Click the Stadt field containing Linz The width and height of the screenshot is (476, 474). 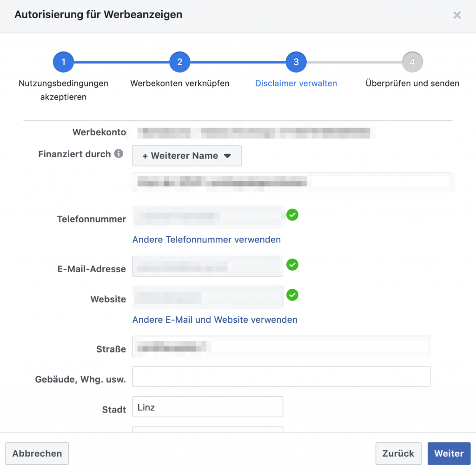[x=208, y=407]
